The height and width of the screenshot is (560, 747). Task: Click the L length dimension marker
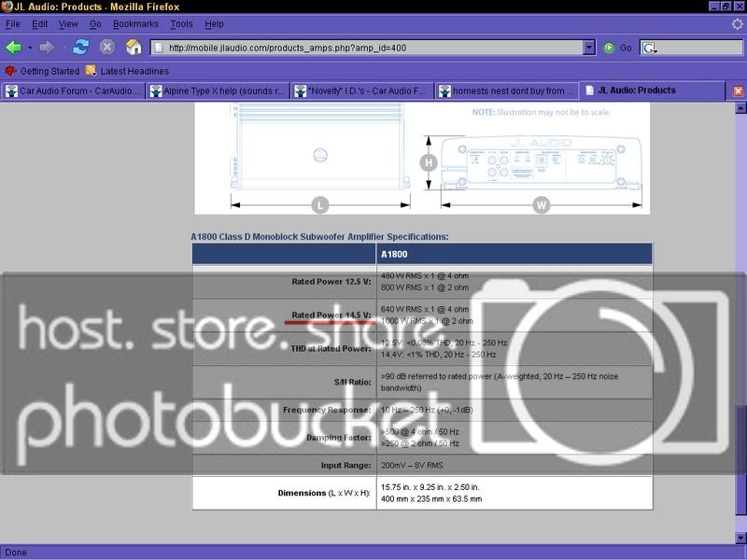pos(320,205)
